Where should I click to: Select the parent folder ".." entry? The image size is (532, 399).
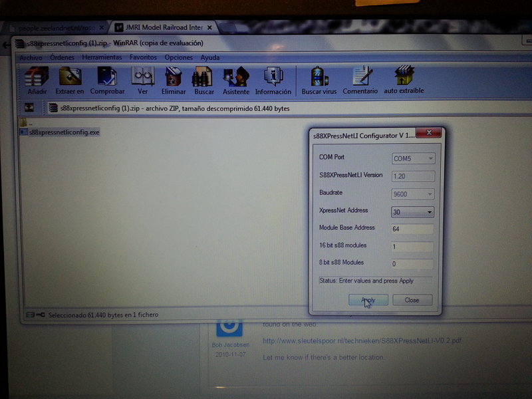[26, 123]
